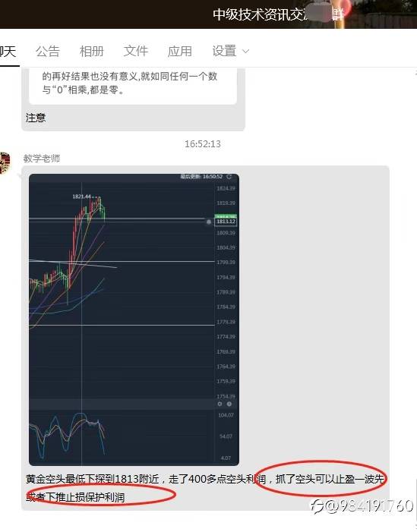Click the 教学老师 avatar picture

(x=5, y=163)
